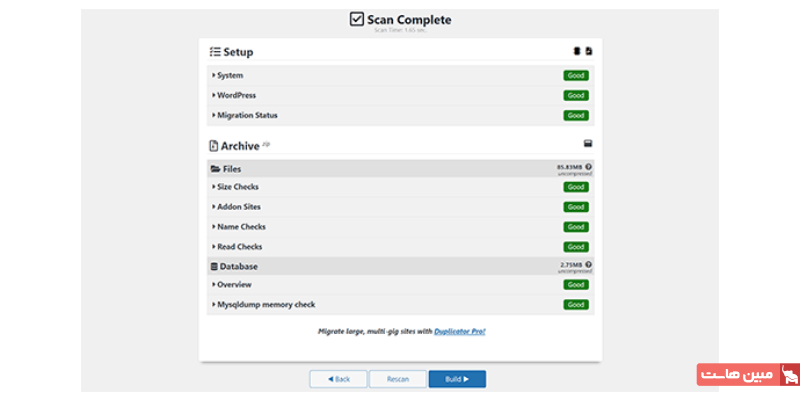
Task: Click the Database icon
Action: coord(214,267)
